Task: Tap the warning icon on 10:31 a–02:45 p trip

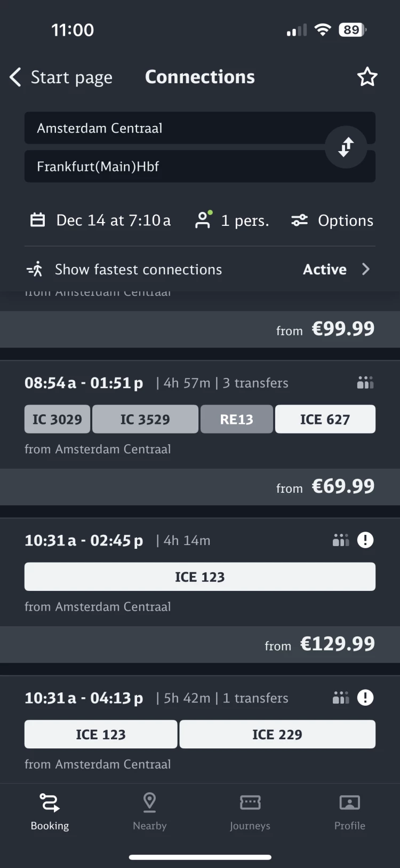Action: click(365, 540)
